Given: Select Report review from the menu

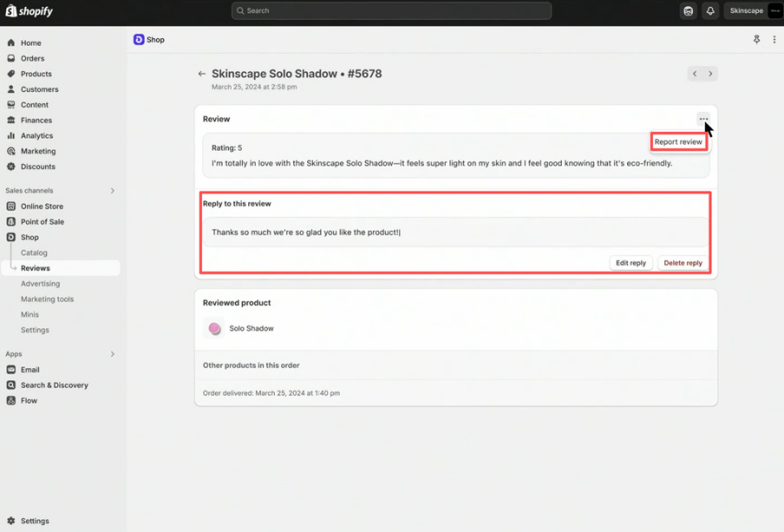Looking at the screenshot, I should coord(678,142).
